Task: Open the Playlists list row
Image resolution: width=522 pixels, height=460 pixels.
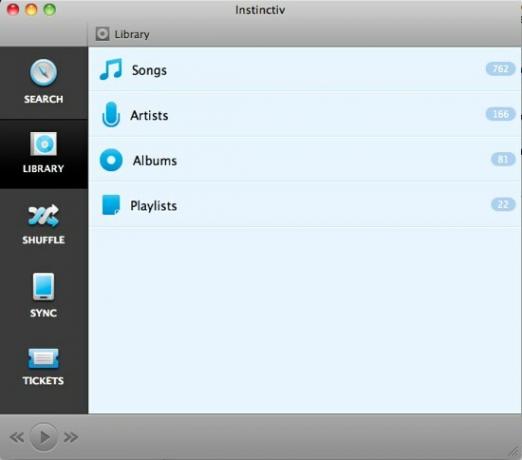Action: [305, 205]
